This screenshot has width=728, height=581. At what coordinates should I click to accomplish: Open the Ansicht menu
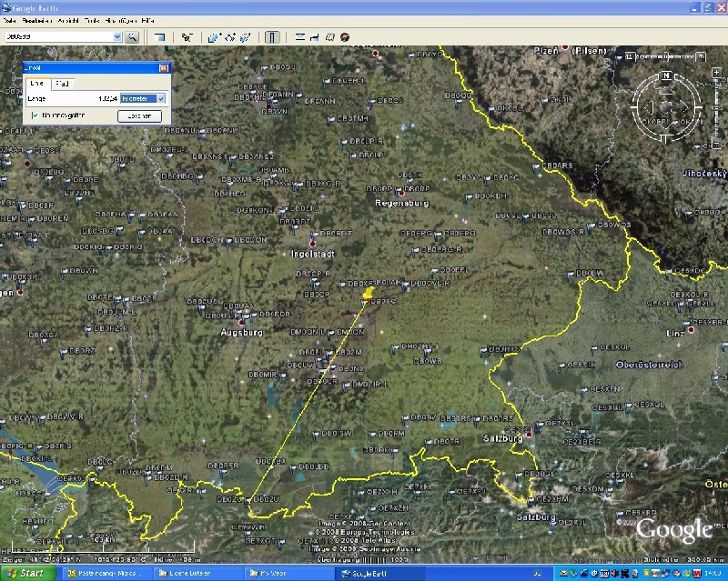coord(67,19)
